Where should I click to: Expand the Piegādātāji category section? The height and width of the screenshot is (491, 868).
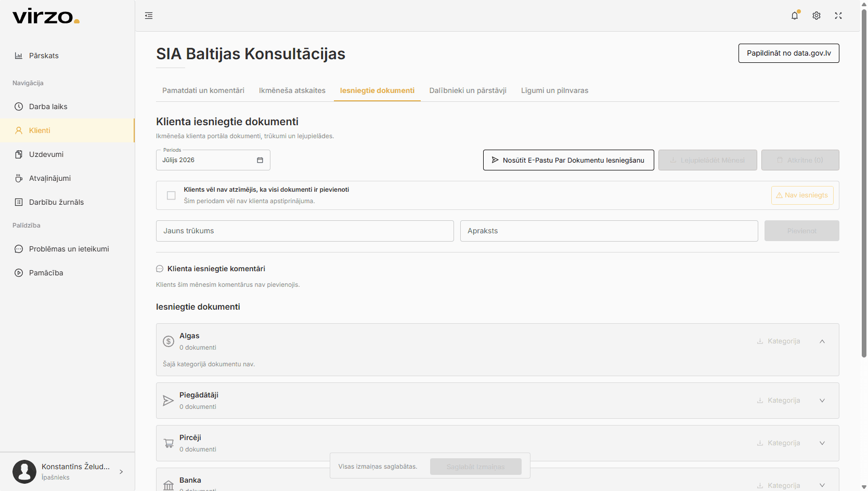(x=822, y=401)
